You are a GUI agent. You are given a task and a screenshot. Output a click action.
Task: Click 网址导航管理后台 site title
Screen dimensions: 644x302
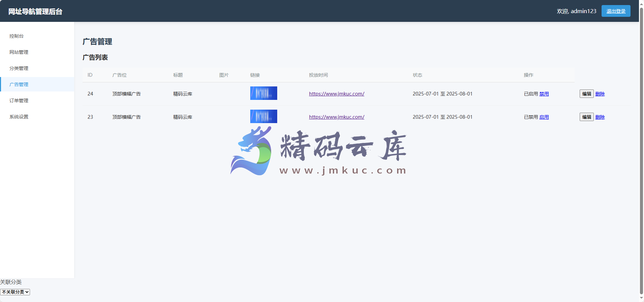pos(35,11)
